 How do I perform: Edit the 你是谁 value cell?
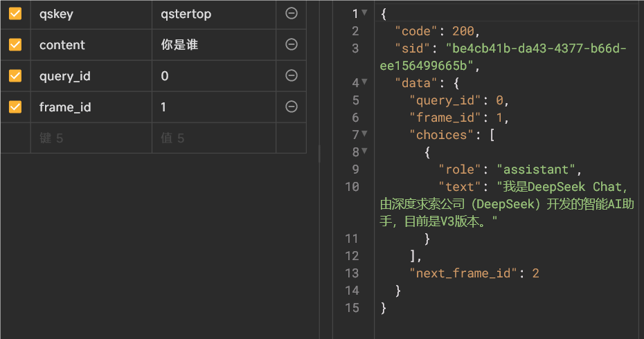[214, 45]
